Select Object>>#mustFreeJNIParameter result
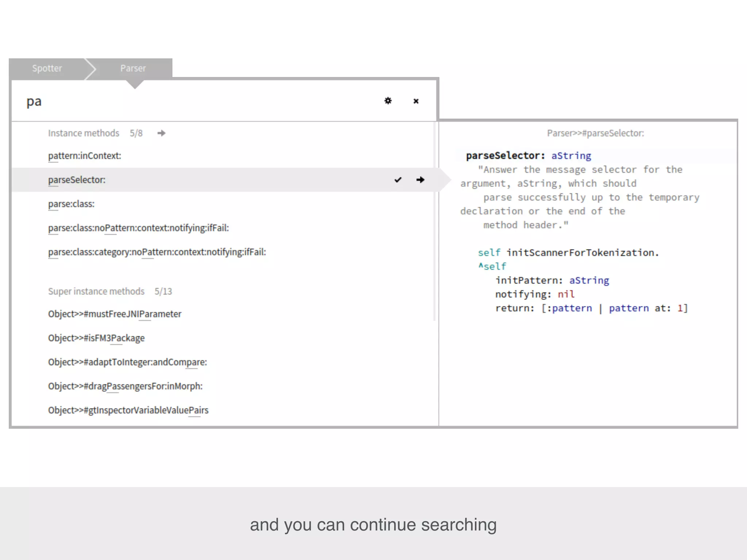This screenshot has width=747, height=560. pos(115,314)
